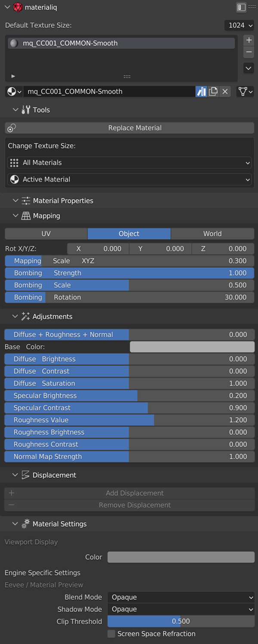258x644 pixels.
Task: Select the World mapping tab
Action: (x=212, y=234)
